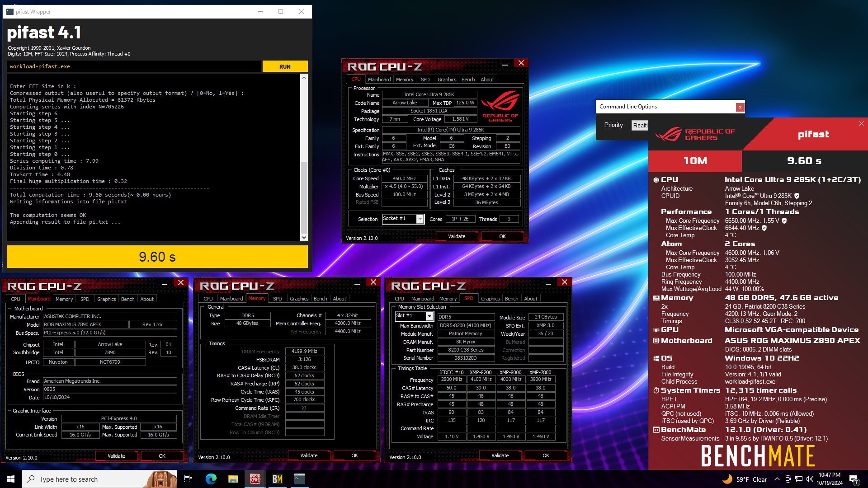Viewport: 868px width, 488px height.
Task: Minimize the Memory CPU-Z window
Action: (x=357, y=283)
